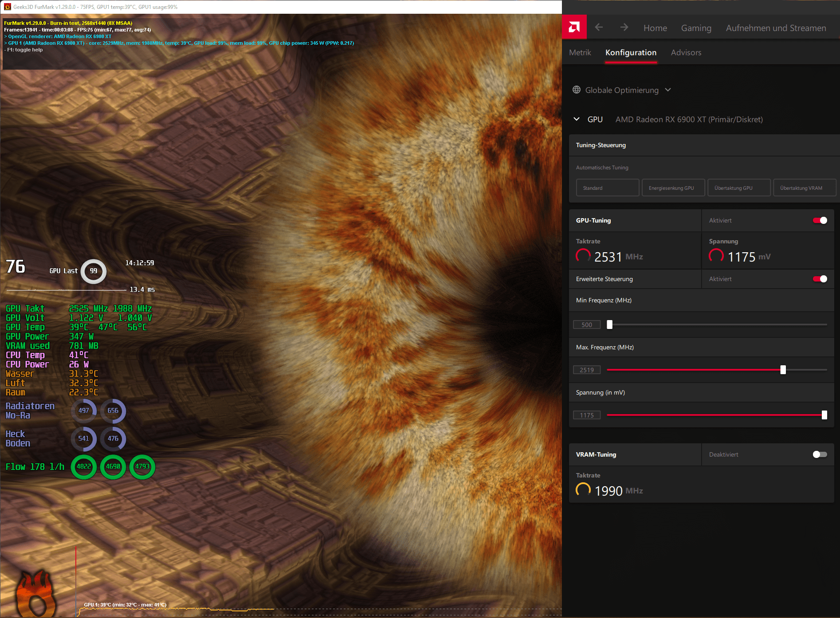
Task: Open the Gaming tab
Action: pos(696,28)
